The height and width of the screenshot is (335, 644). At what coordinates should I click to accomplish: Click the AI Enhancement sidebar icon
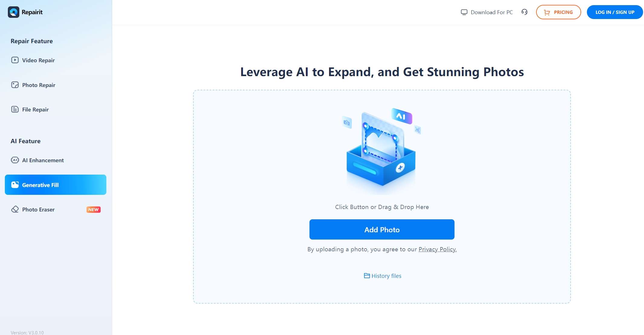[14, 159]
